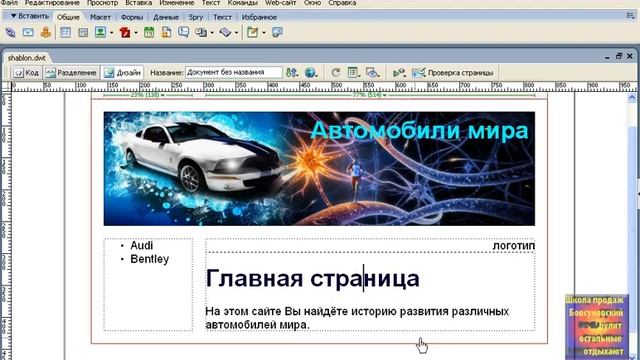The height and width of the screenshot is (360, 640).
Task: Open the View Options icon
Action: point(353,73)
